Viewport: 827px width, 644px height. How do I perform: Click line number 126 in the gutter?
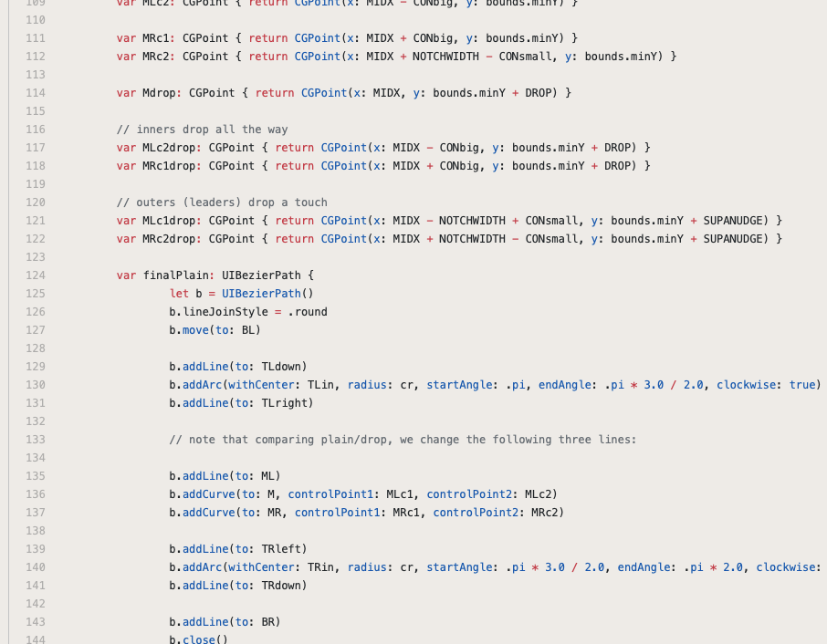[x=36, y=312]
